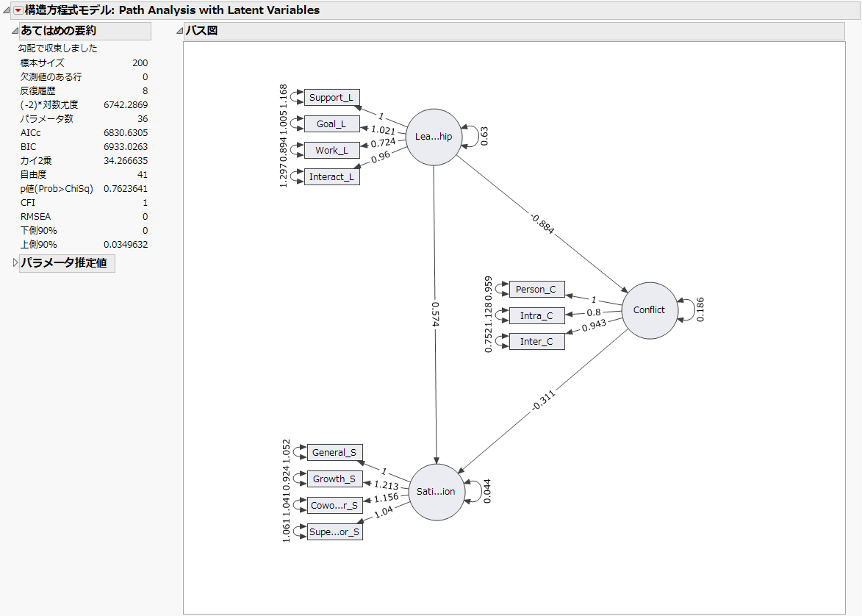
Task: Click the 0.044 variance label of Satisfaction
Action: coord(487,491)
